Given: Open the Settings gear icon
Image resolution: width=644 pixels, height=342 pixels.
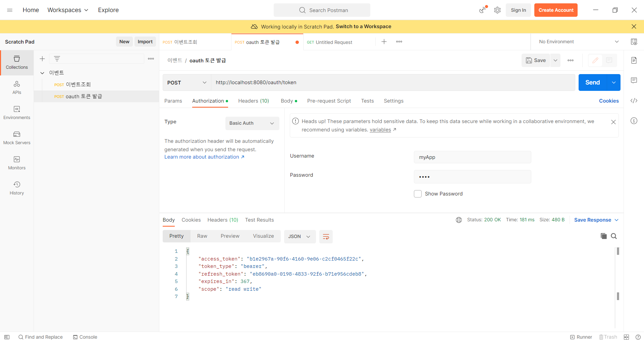Looking at the screenshot, I should tap(497, 10).
